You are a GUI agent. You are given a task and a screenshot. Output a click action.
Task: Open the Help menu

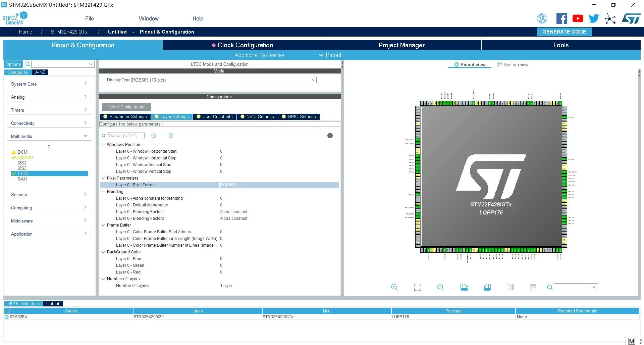click(x=198, y=18)
